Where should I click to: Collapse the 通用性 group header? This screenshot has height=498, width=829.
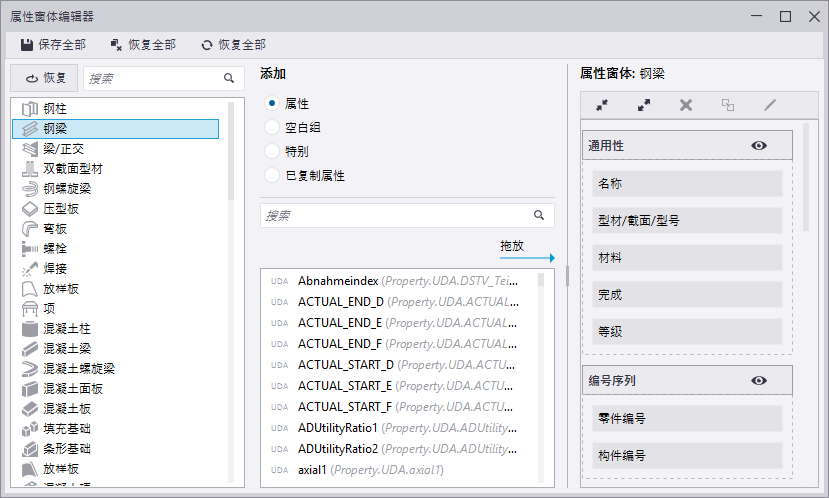pyautogui.click(x=687, y=145)
